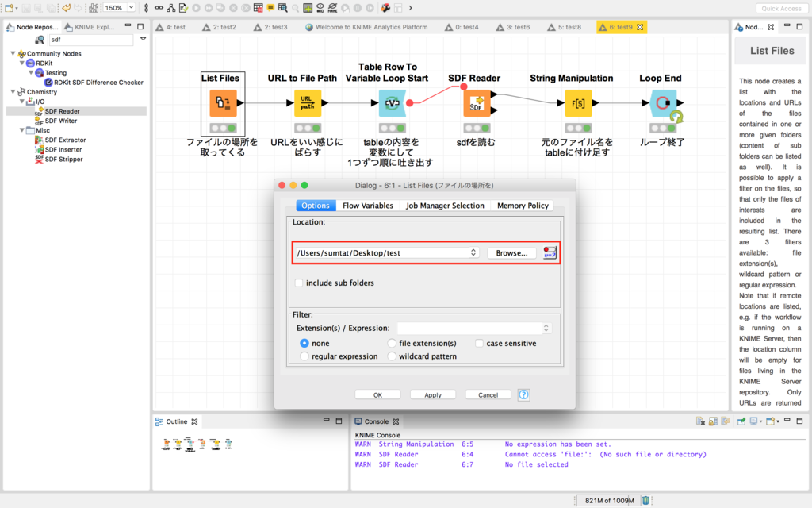
Task: Click OK in the dialog
Action: 377,395
